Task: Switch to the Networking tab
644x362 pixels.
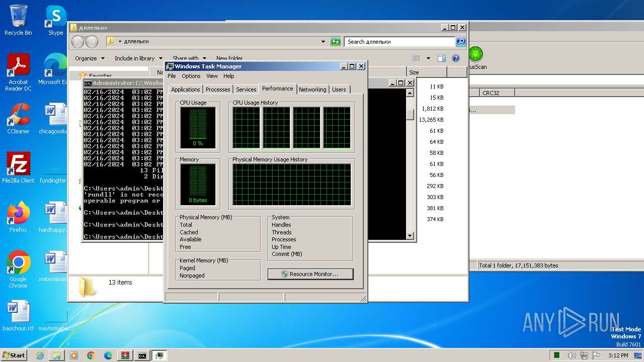Action: [x=312, y=89]
